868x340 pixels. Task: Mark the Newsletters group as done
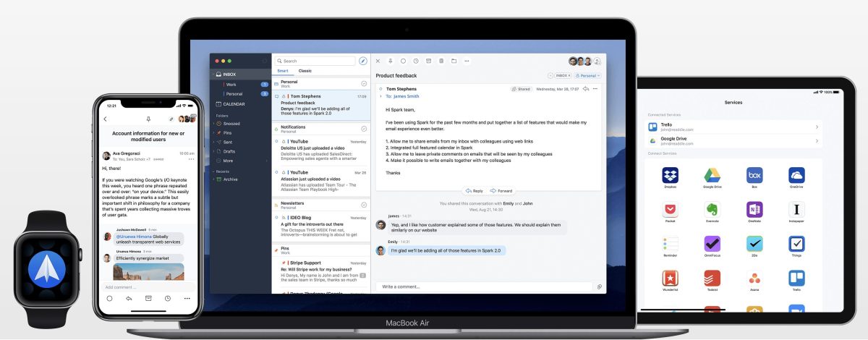(x=364, y=205)
